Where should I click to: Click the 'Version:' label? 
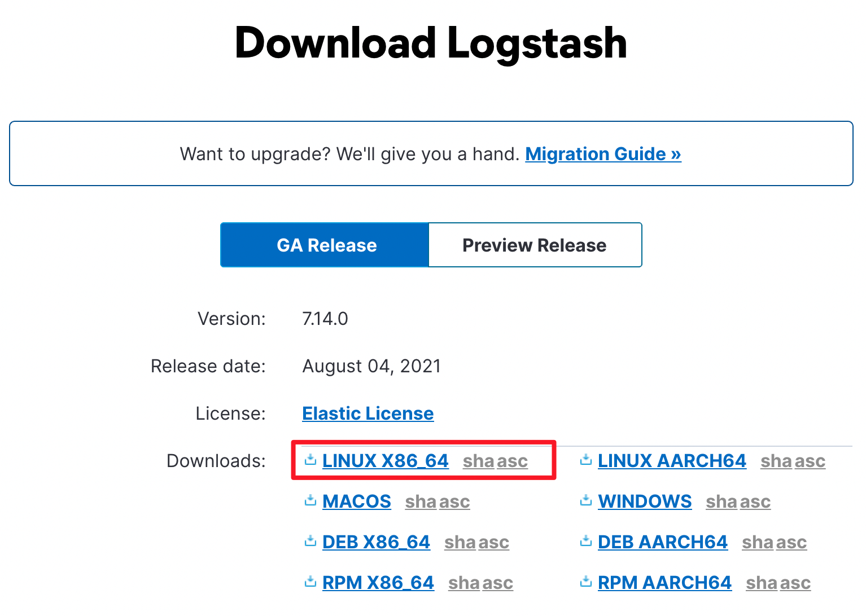click(231, 319)
